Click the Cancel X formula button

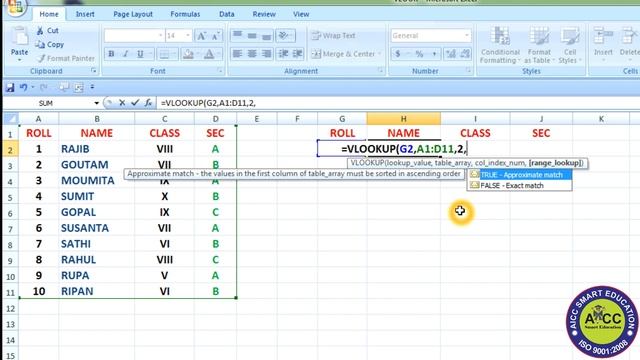point(122,103)
